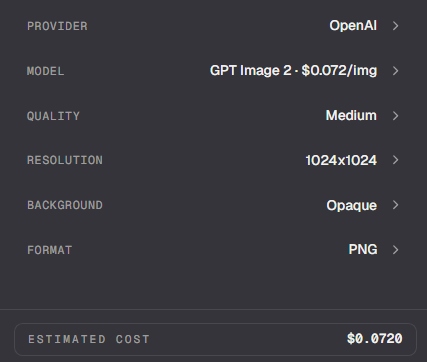Click the MODEL row label

pos(46,71)
